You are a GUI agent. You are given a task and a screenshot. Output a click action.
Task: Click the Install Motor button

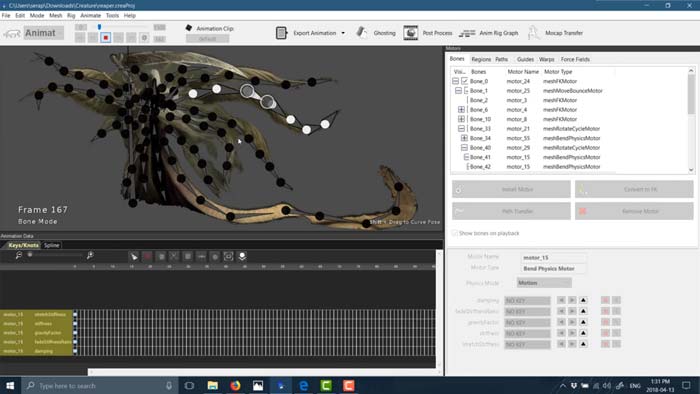[511, 189]
